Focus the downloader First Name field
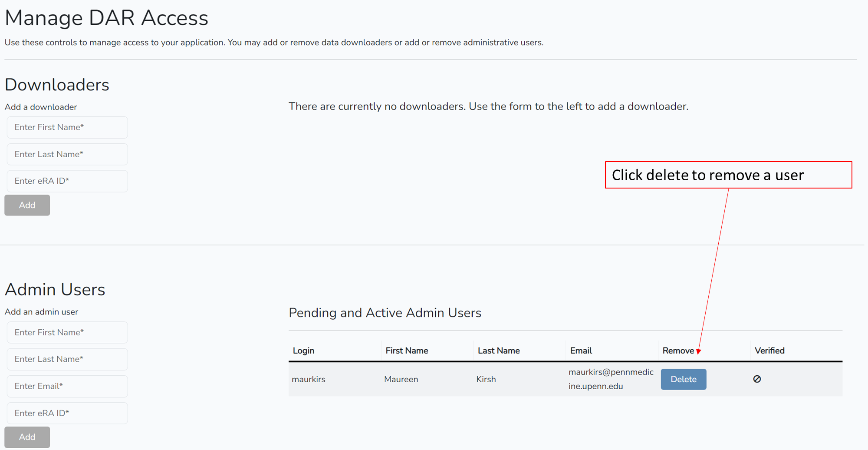This screenshot has height=450, width=868. [67, 127]
